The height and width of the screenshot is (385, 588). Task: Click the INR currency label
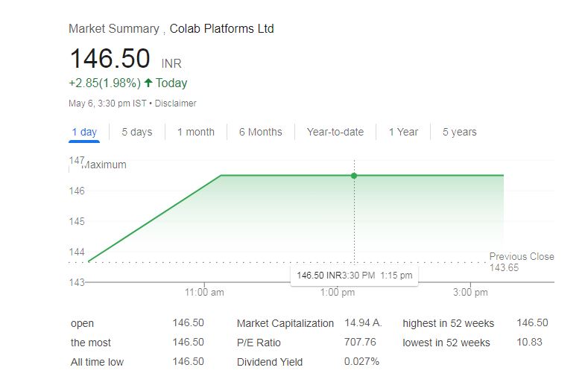coord(171,63)
